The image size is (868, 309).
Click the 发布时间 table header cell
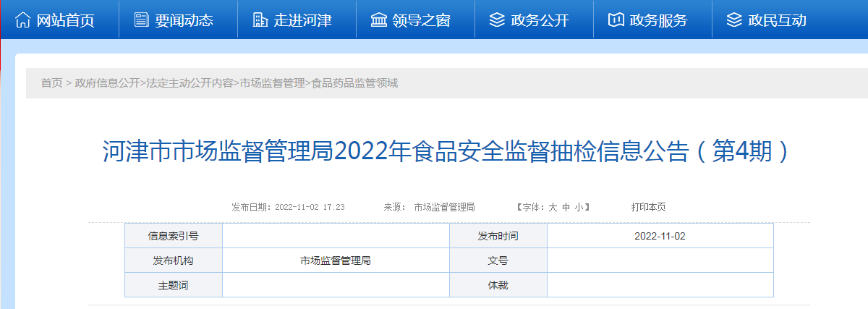pos(498,236)
